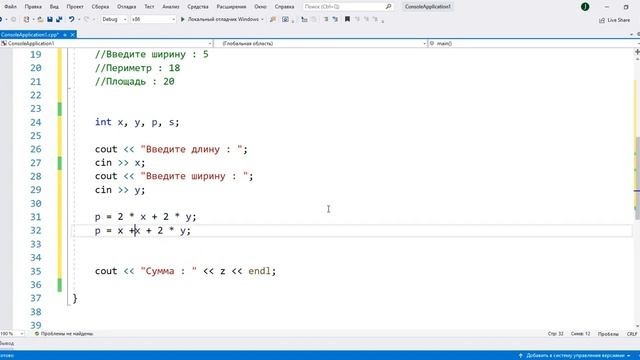Click the Пробелы indentation indicator
Image resolution: width=640 pixels, height=360 pixels.
608,334
